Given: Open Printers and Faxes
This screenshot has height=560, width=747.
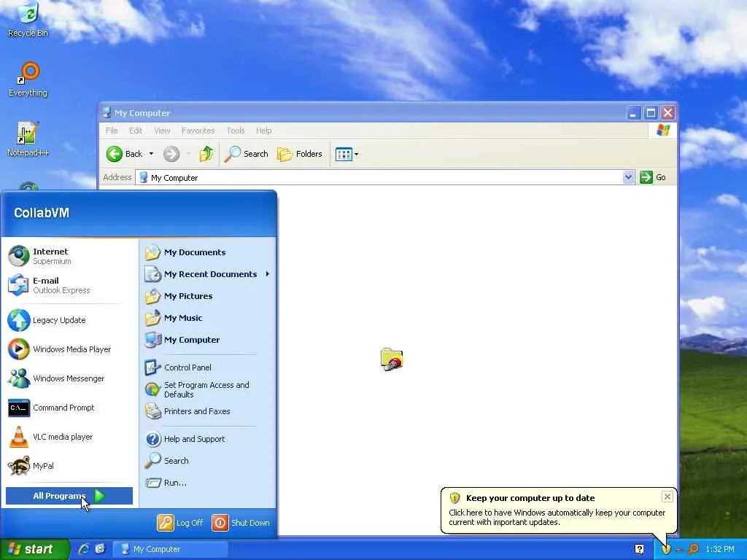Looking at the screenshot, I should click(208, 411).
